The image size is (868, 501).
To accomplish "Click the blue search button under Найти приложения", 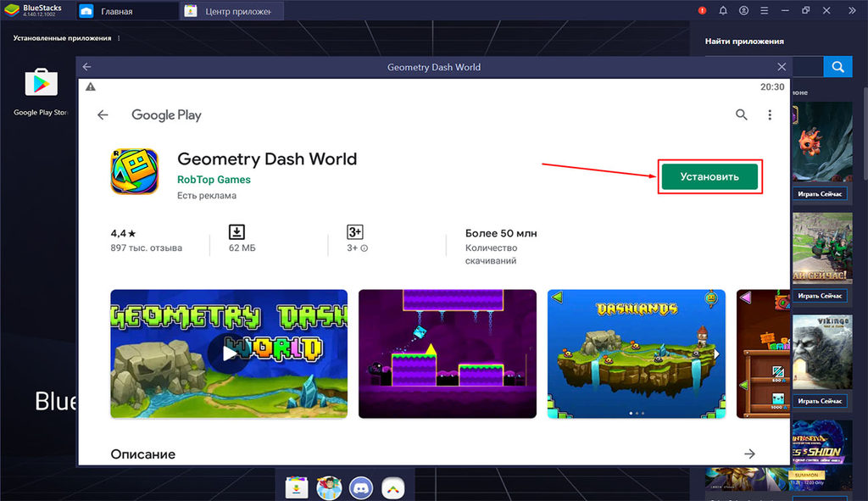I will tap(837, 67).
